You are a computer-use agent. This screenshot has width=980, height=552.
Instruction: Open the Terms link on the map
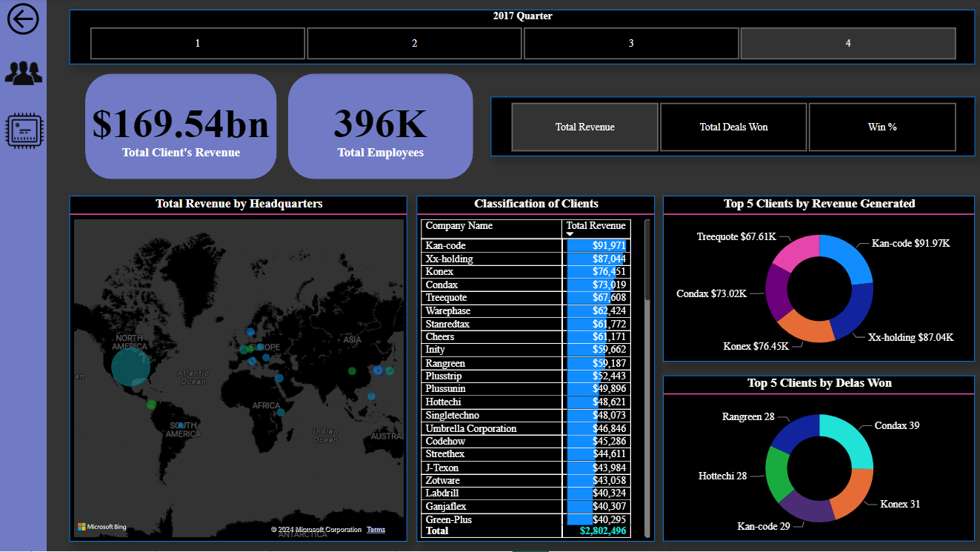(376, 530)
